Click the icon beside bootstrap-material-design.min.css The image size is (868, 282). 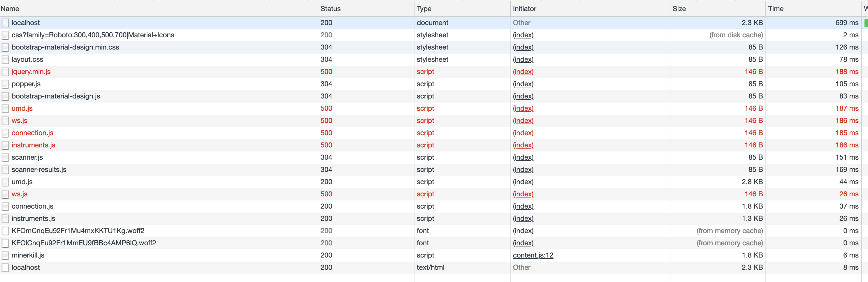(x=5, y=47)
